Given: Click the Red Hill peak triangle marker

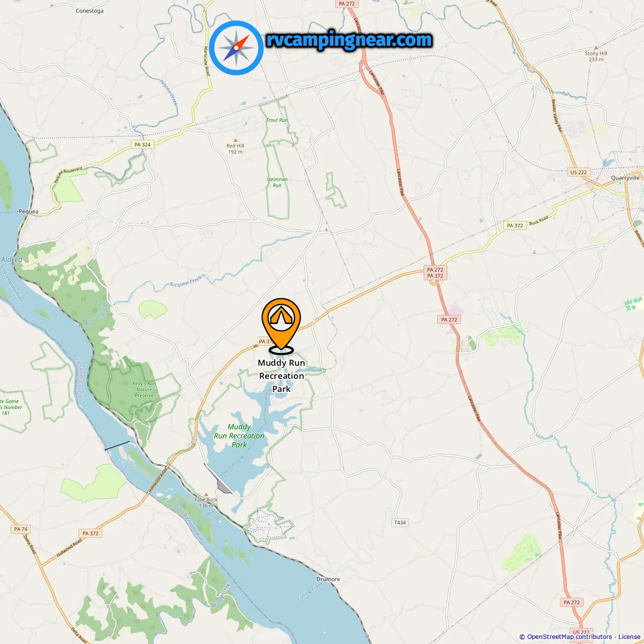Looking at the screenshot, I should [x=235, y=140].
